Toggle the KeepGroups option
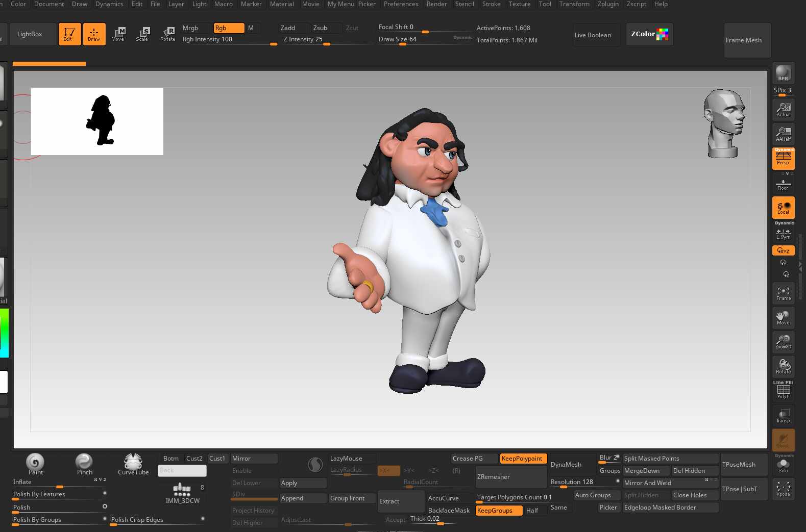Screen dimensions: 806x532 (x=498, y=511)
